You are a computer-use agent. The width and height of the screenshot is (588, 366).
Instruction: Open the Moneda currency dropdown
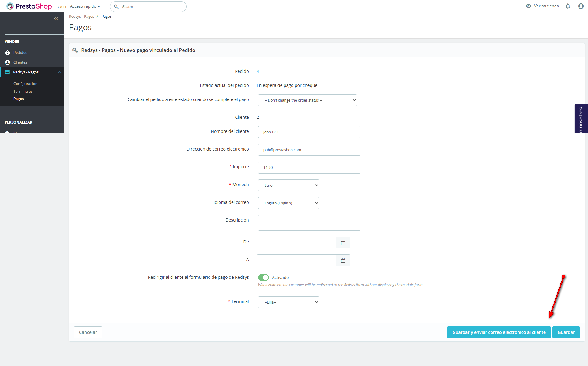click(288, 185)
